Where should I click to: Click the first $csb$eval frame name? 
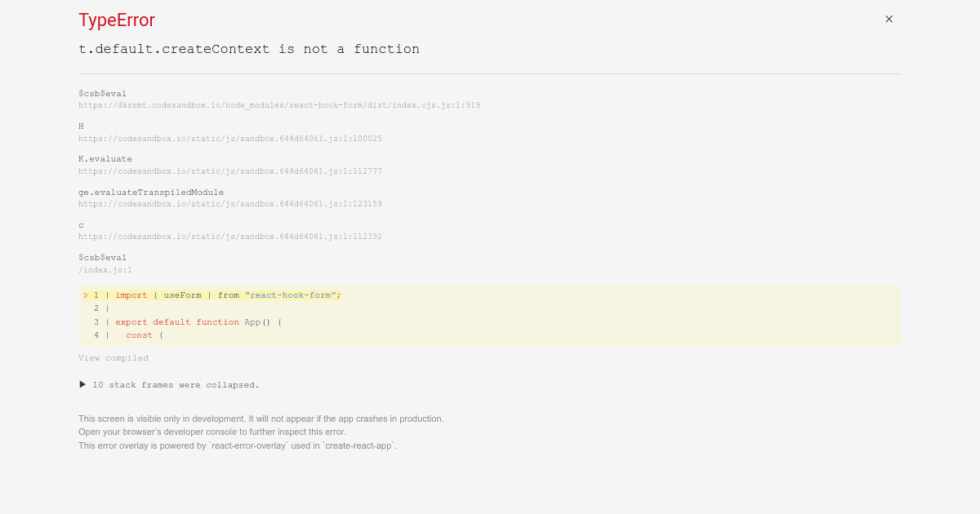pos(103,94)
